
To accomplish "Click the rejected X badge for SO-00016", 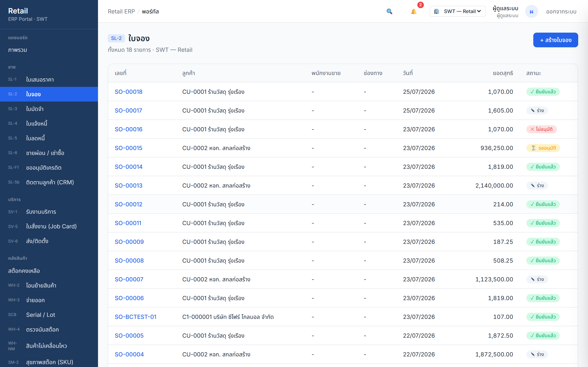I will (x=541, y=129).
